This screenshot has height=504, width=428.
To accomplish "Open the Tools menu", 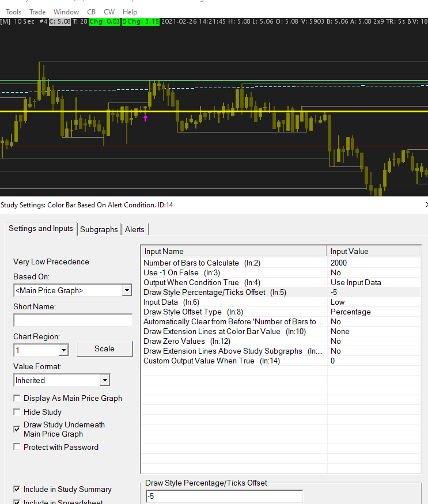I will (13, 12).
